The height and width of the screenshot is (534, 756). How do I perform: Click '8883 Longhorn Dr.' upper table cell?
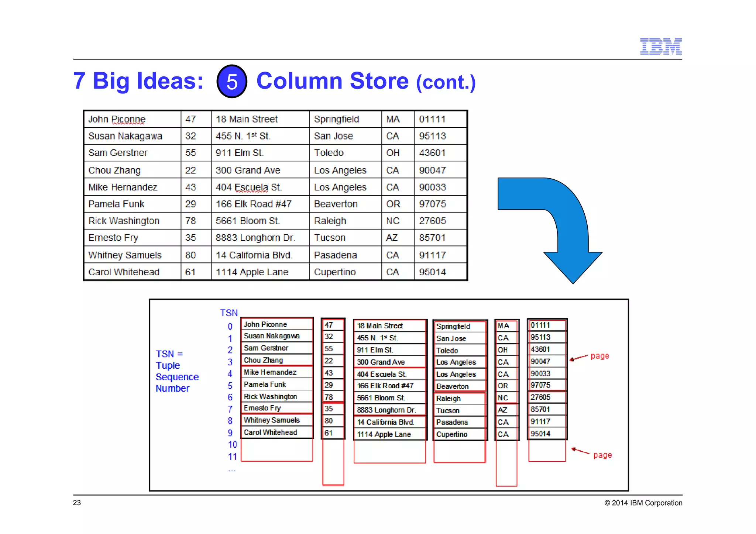point(255,238)
